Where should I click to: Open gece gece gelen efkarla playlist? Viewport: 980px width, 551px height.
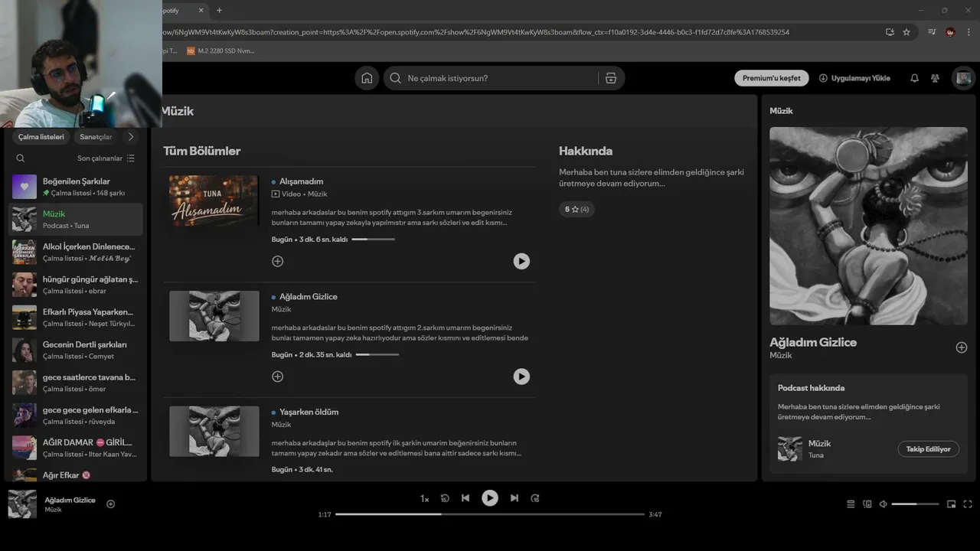76,416
